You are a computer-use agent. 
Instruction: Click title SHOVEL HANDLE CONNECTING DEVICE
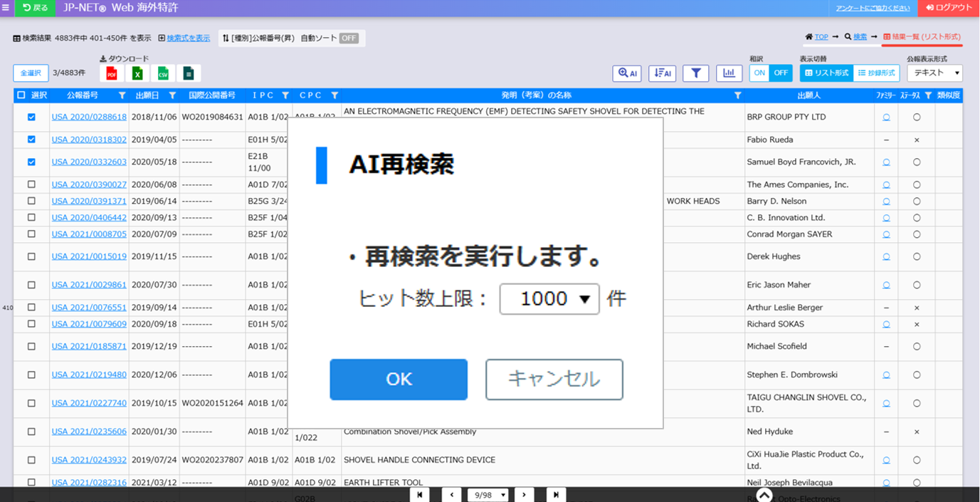[x=419, y=460]
